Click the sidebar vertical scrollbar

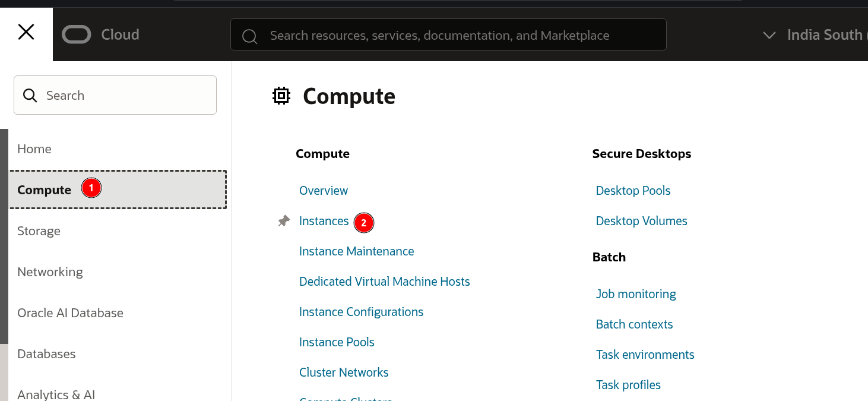point(4,236)
